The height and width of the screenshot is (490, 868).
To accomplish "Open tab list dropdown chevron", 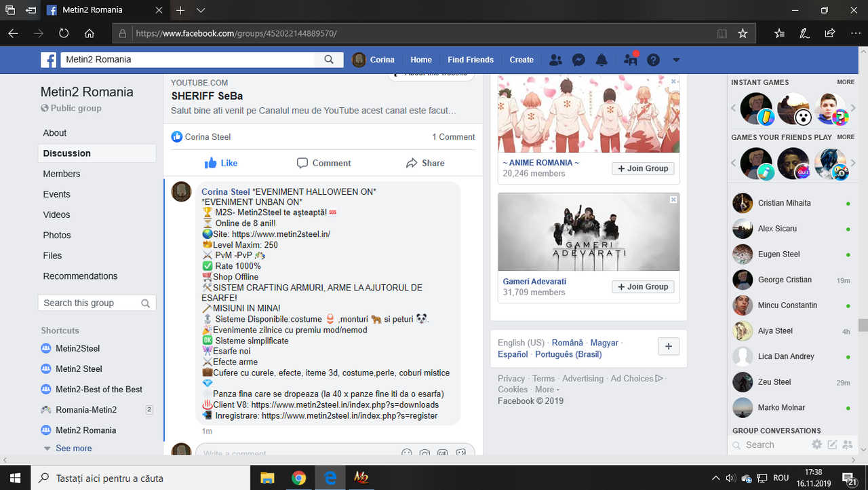I will coord(201,10).
